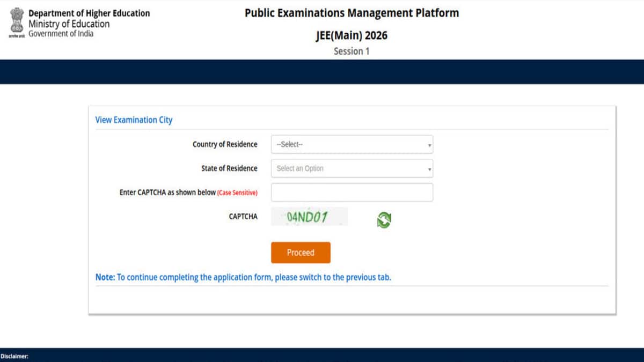Click the JEE(Main) 2026 heading
Image resolution: width=644 pixels, height=362 pixels.
click(352, 35)
